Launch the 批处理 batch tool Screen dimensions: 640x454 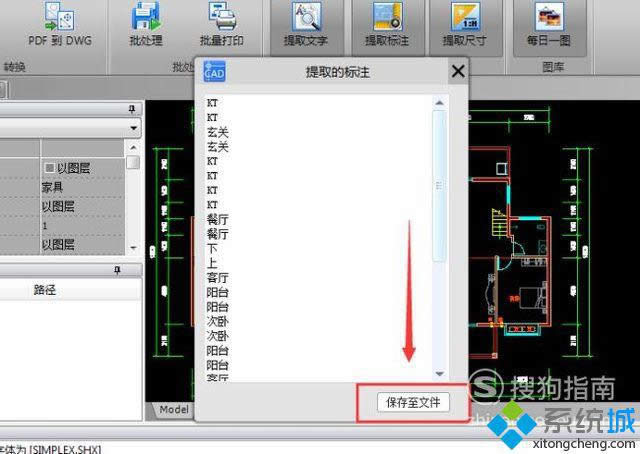(146, 24)
